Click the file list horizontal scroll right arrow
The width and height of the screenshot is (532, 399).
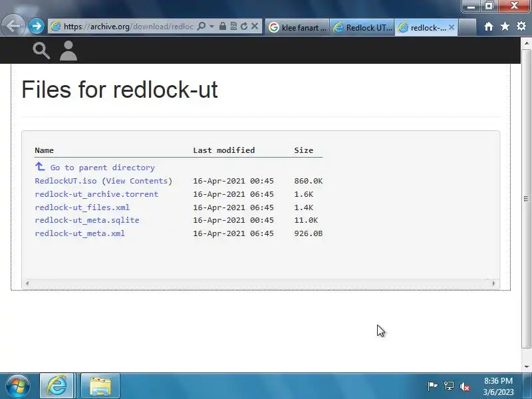(x=493, y=283)
